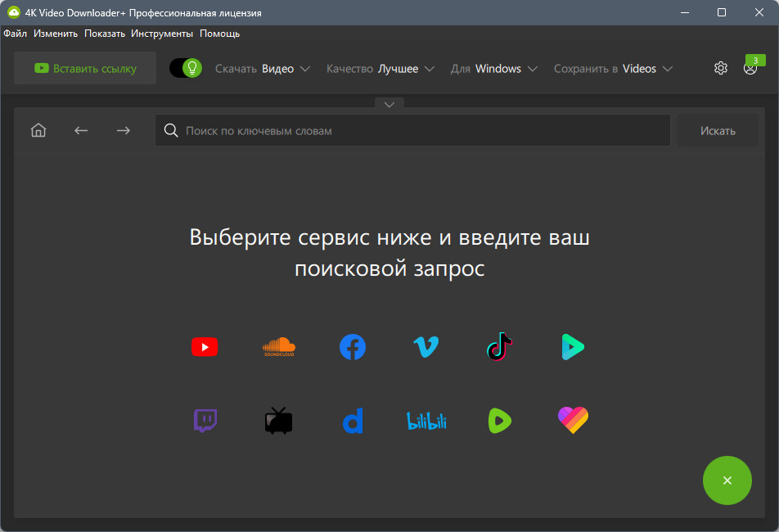Pick the Dailymotion service icon

click(x=353, y=421)
